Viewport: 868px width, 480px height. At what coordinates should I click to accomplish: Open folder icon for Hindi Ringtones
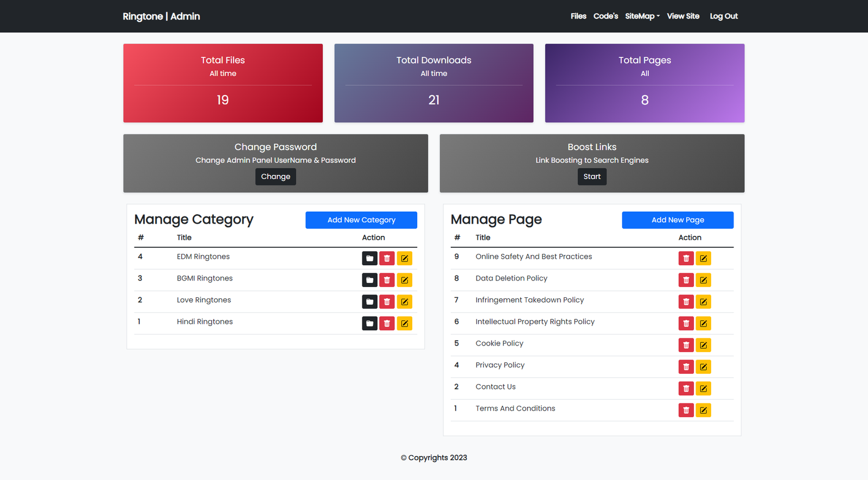pos(369,323)
